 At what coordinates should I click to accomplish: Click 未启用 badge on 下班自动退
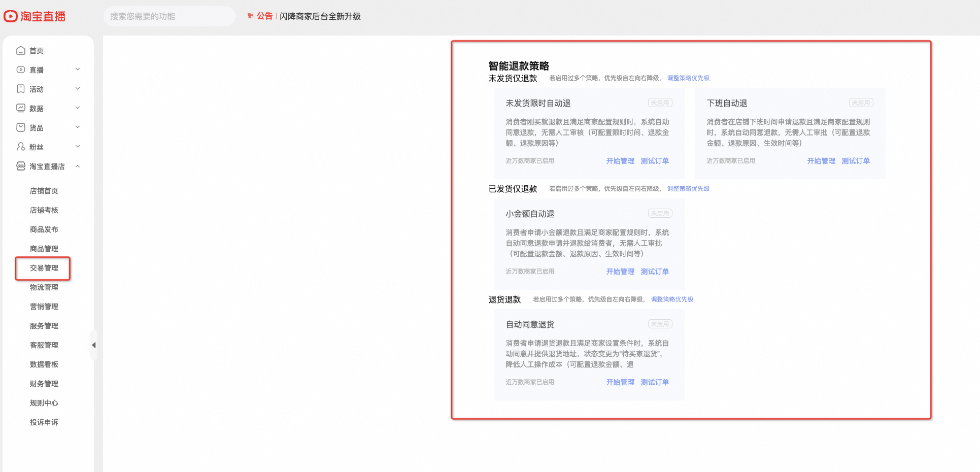[861, 103]
